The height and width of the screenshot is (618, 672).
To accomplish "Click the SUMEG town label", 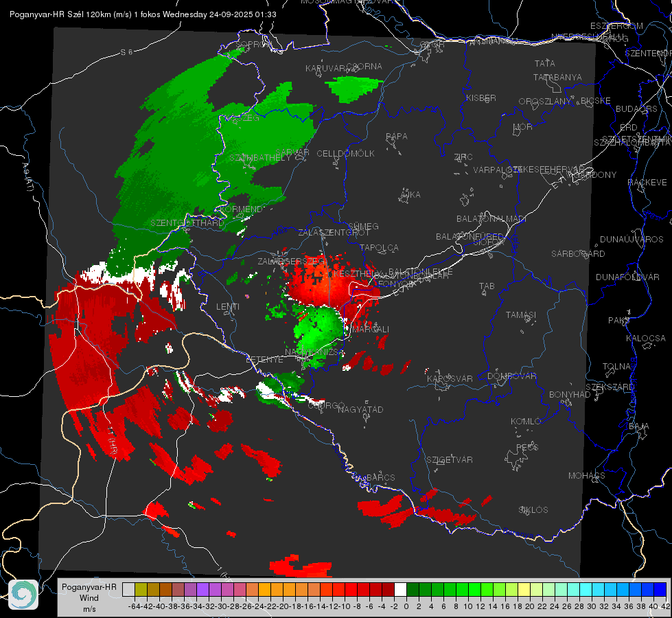I will [x=363, y=227].
